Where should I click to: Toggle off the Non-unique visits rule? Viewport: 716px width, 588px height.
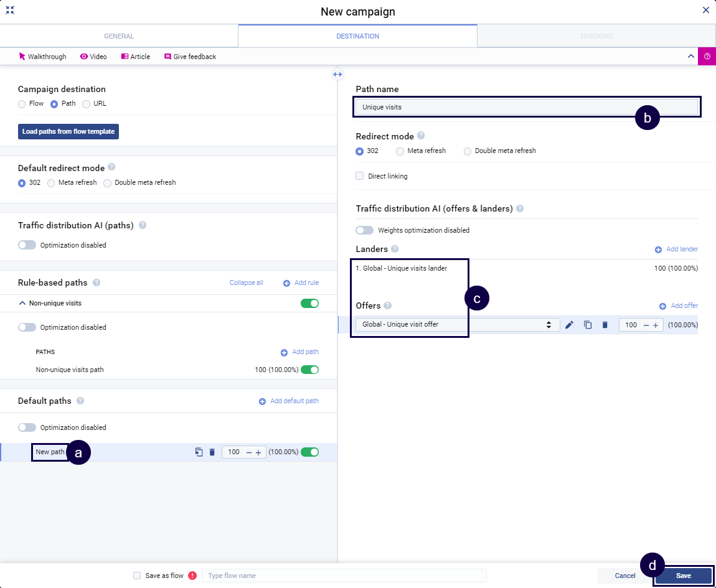point(309,303)
